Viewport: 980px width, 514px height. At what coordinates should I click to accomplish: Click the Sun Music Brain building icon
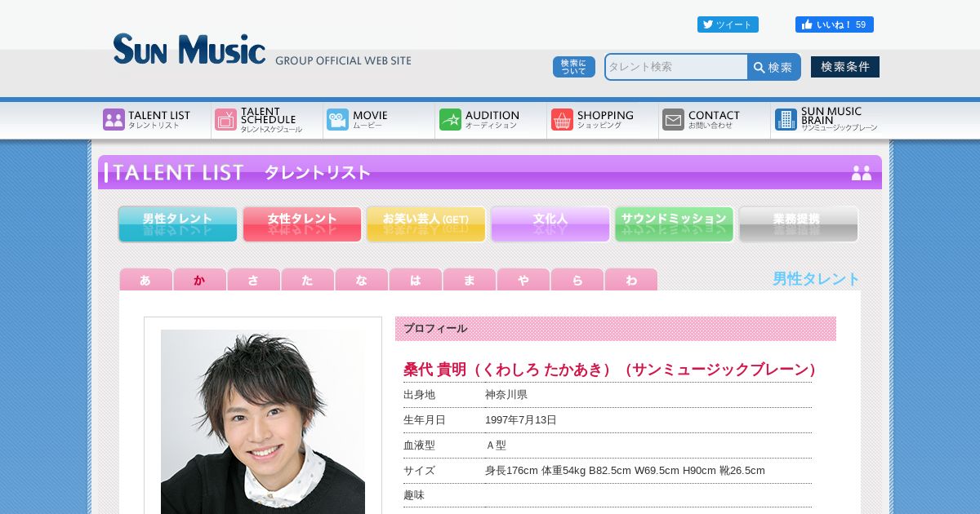[786, 120]
